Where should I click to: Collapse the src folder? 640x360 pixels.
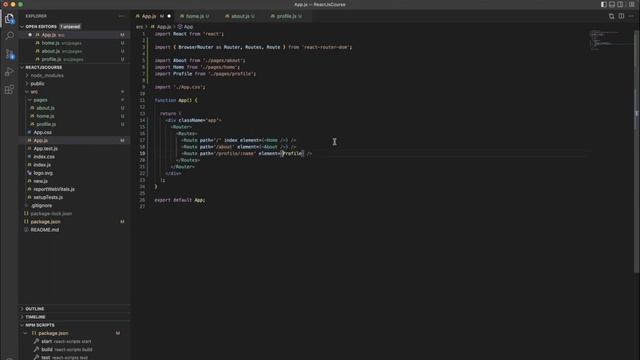point(34,92)
